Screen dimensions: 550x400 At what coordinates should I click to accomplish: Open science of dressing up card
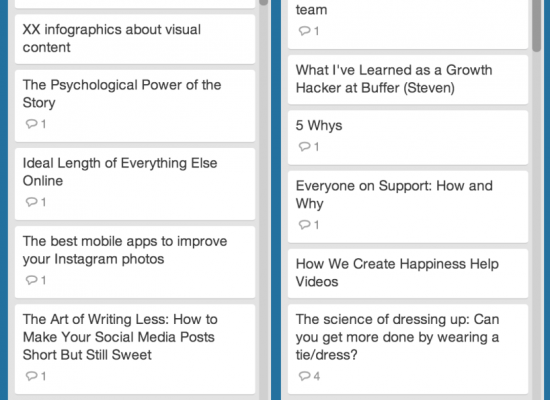pos(408,349)
